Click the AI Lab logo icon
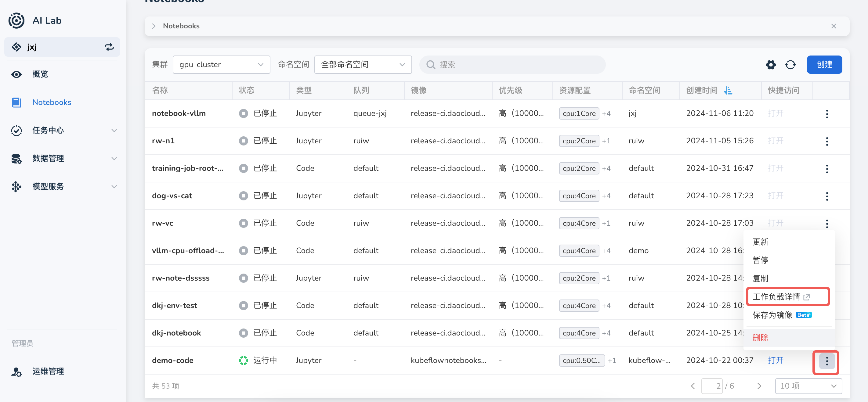868x402 pixels. click(16, 20)
